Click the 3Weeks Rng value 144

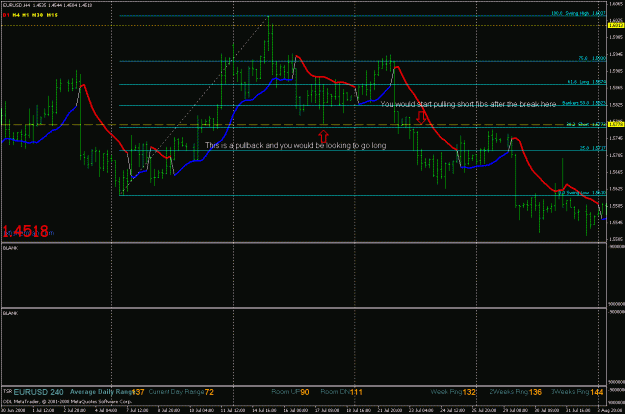[597, 392]
